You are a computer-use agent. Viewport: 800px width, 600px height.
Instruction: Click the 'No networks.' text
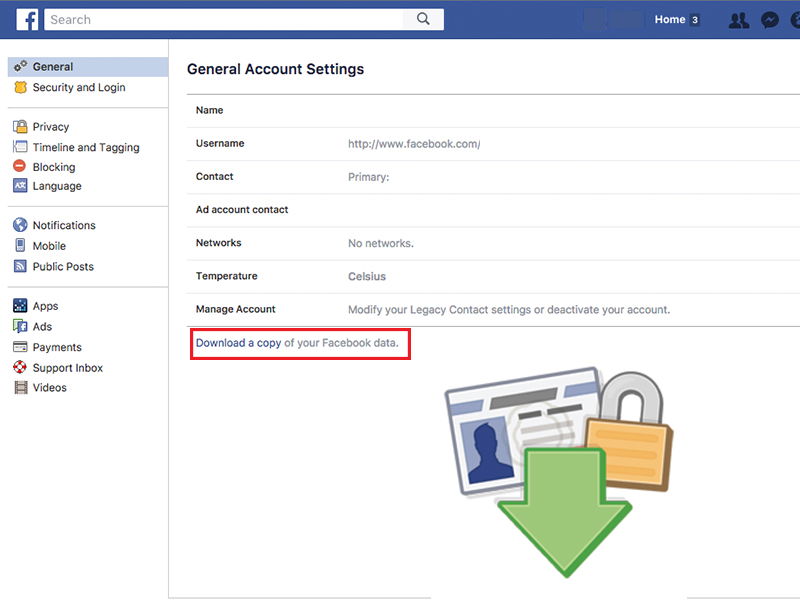[381, 243]
